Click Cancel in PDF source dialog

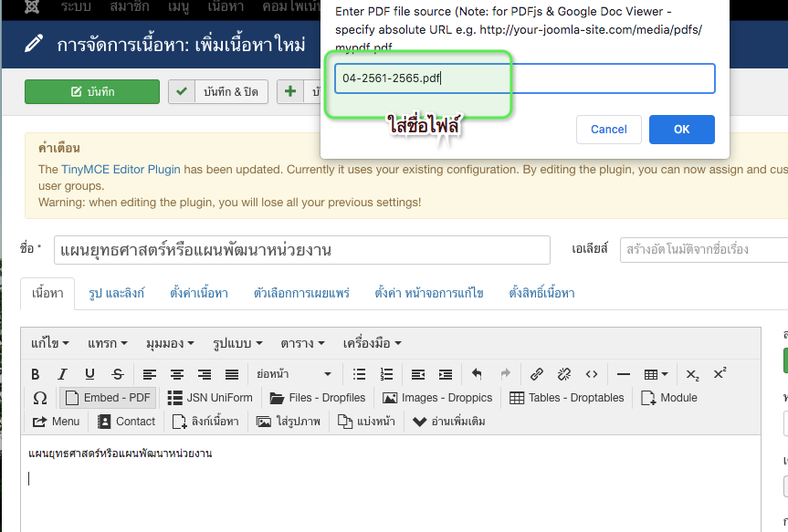(609, 130)
